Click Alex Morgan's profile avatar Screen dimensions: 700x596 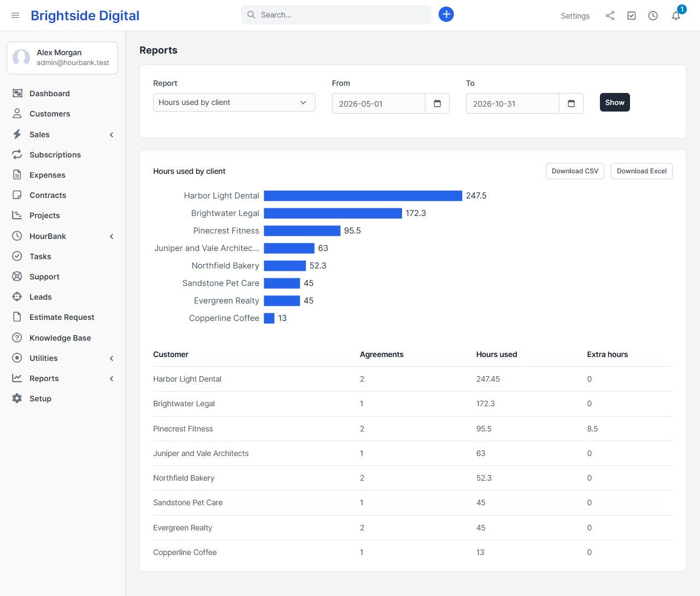21,57
